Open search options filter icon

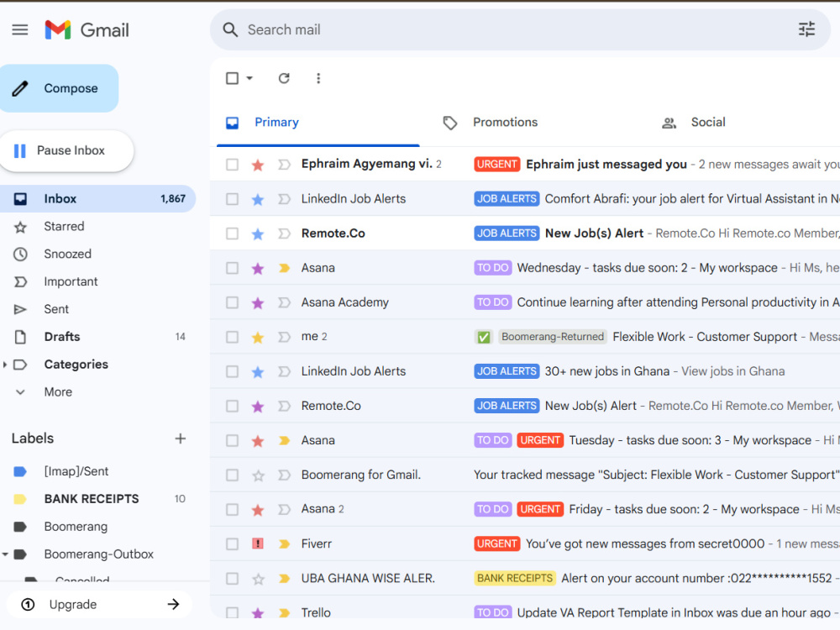click(x=806, y=29)
